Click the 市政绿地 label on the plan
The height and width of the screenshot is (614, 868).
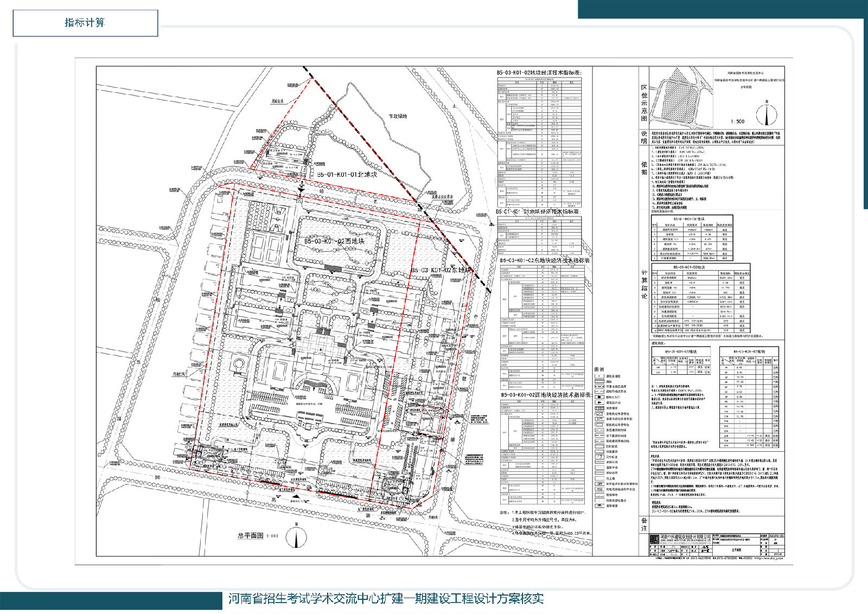pyautogui.click(x=393, y=116)
